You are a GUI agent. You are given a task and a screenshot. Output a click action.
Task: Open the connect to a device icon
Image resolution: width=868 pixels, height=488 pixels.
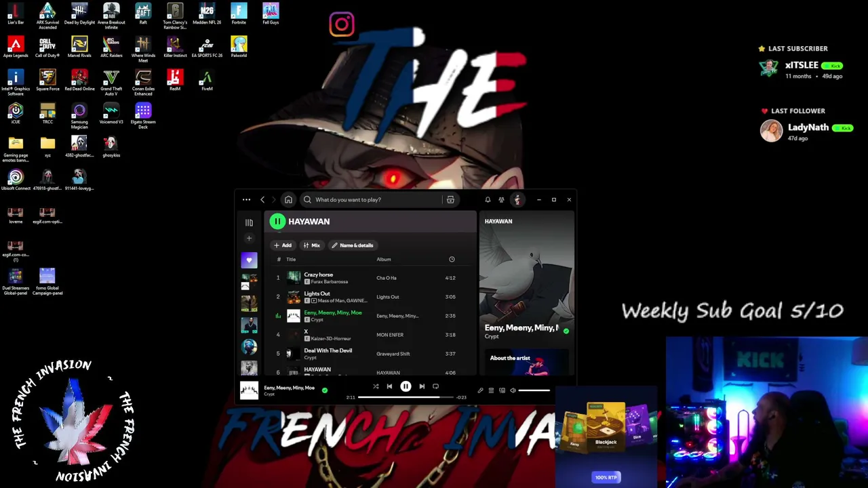(x=502, y=391)
